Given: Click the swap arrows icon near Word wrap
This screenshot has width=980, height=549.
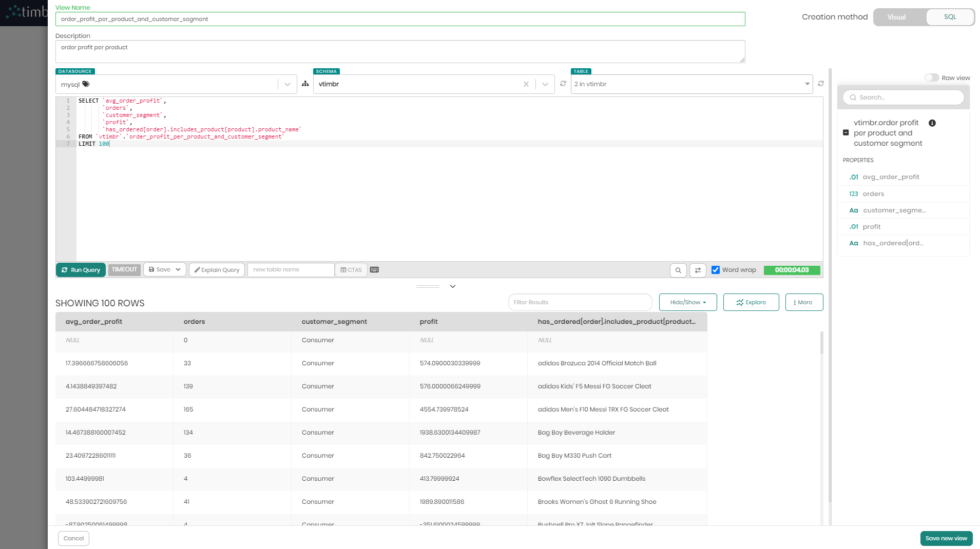Looking at the screenshot, I should (698, 270).
